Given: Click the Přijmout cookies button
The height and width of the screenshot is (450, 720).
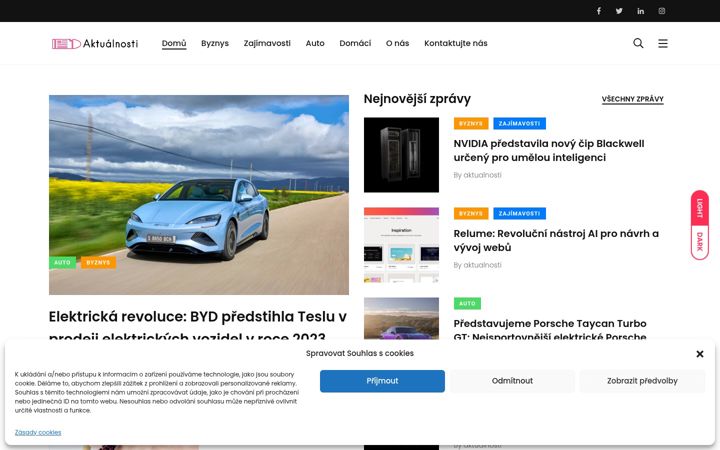Looking at the screenshot, I should tap(382, 381).
